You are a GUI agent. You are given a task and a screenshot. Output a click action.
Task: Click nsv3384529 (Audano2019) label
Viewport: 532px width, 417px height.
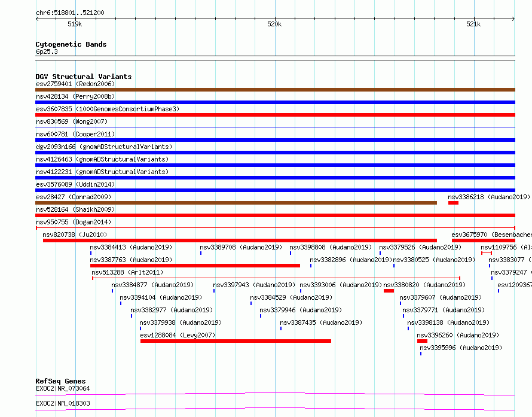tap(291, 297)
